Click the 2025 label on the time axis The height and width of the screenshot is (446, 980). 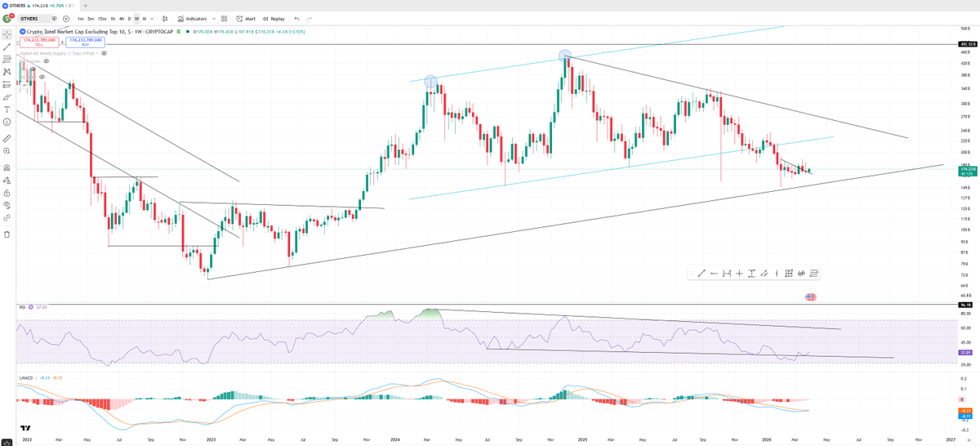coord(581,439)
